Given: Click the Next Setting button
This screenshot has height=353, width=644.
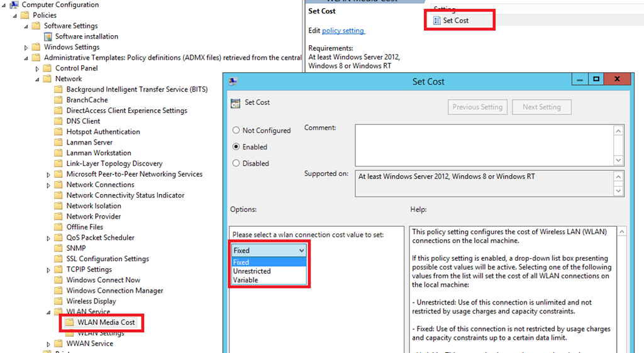Looking at the screenshot, I should [x=541, y=107].
